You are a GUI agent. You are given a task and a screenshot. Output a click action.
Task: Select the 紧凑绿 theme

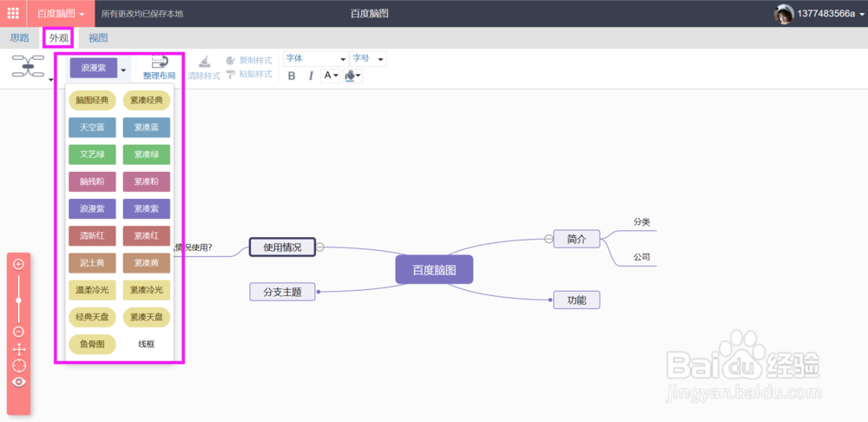[x=147, y=155]
